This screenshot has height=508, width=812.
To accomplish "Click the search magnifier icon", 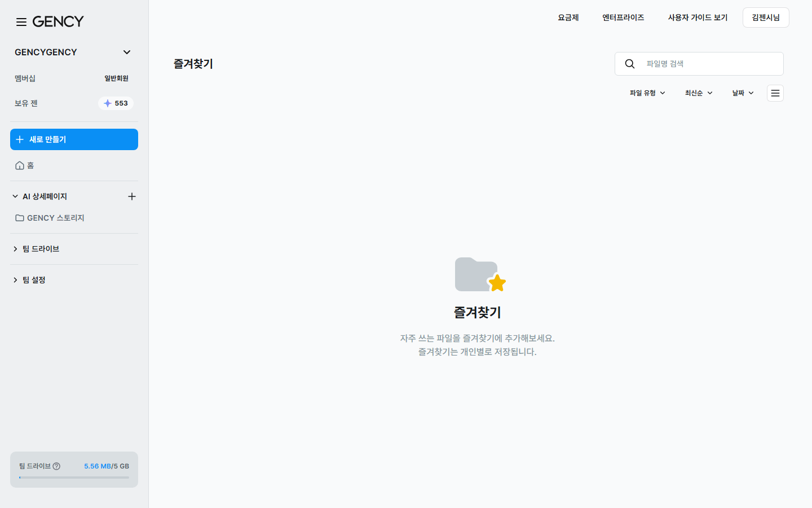I will [630, 64].
